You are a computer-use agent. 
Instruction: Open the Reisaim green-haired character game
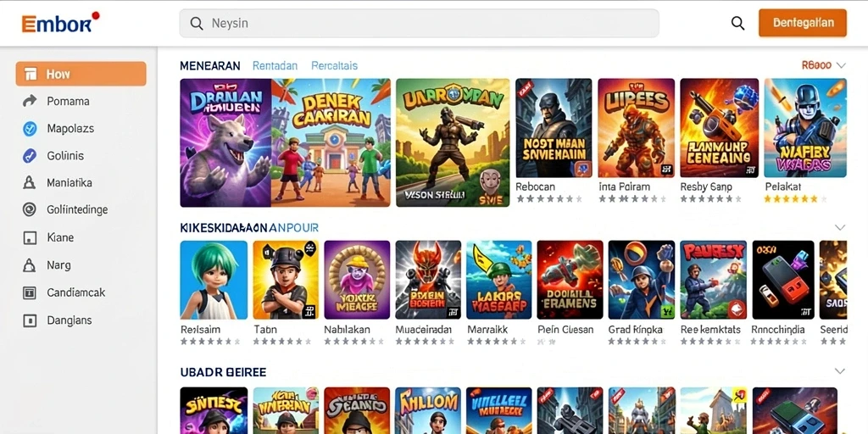point(214,280)
